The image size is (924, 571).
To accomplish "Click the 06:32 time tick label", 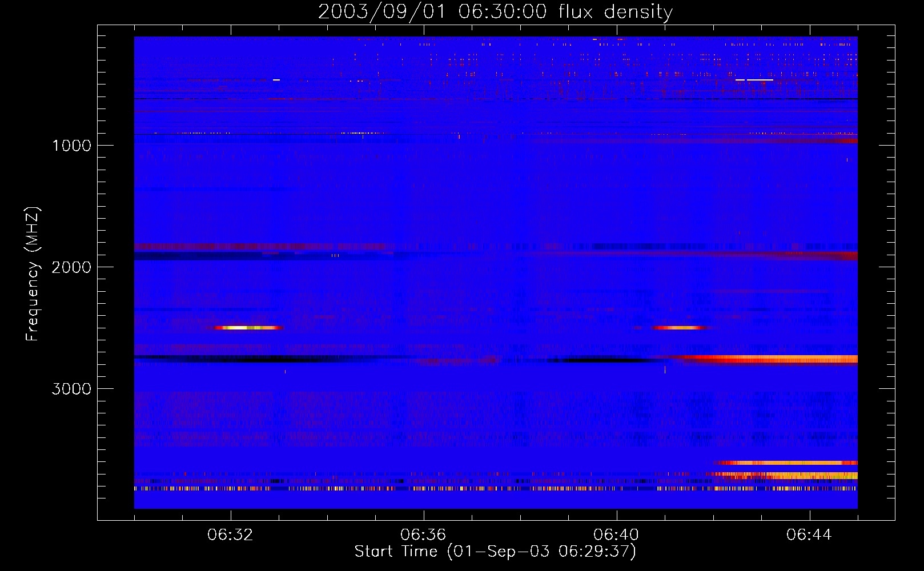I will (x=231, y=535).
